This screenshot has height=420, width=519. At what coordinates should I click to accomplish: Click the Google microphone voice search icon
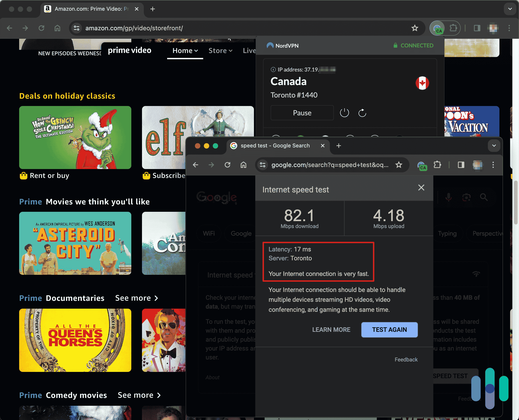pyautogui.click(x=448, y=198)
